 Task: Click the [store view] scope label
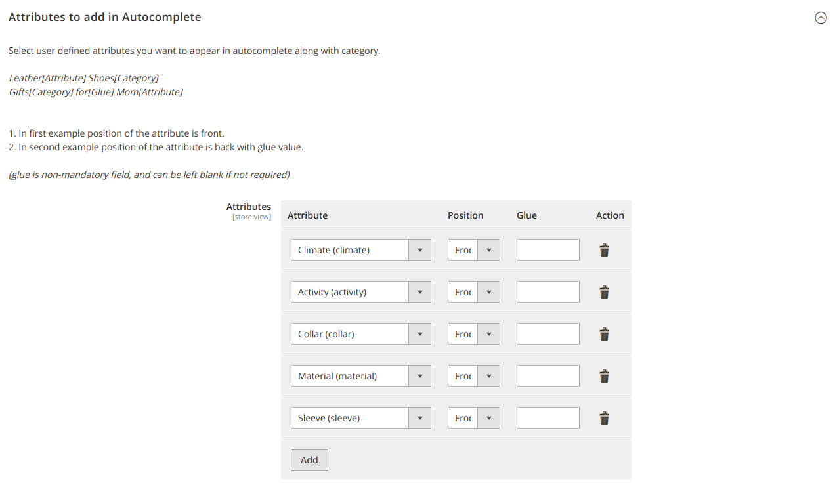point(251,217)
